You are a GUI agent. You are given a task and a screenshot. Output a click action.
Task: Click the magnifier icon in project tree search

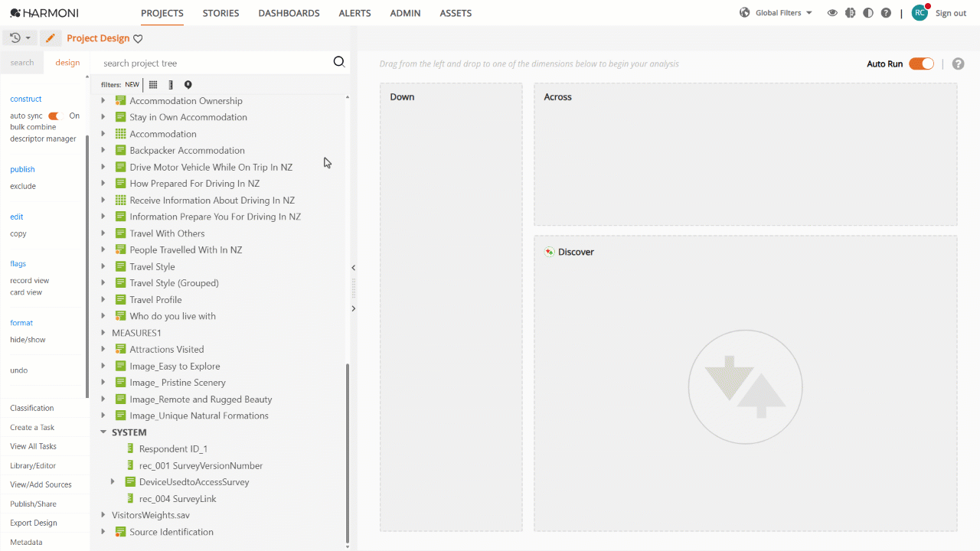coord(339,62)
